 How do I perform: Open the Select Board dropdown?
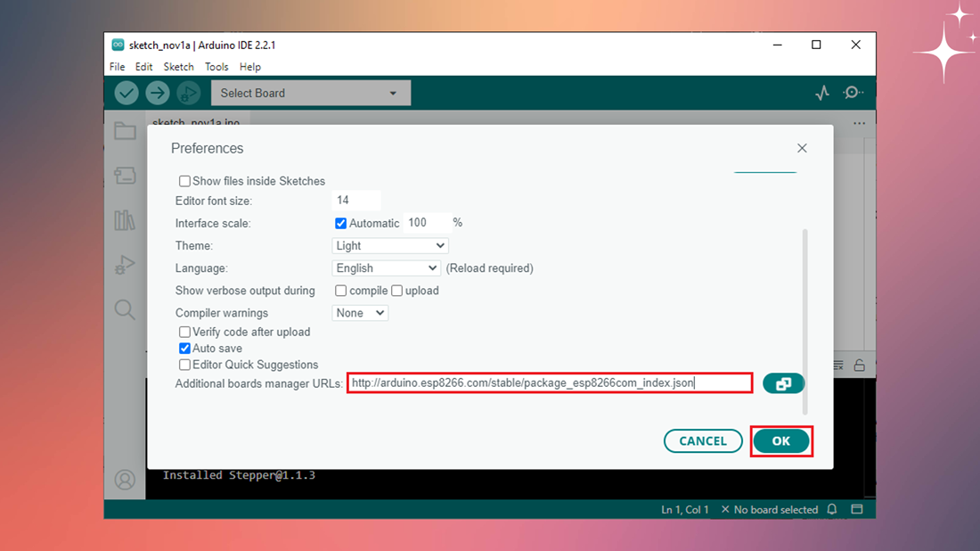pos(311,94)
